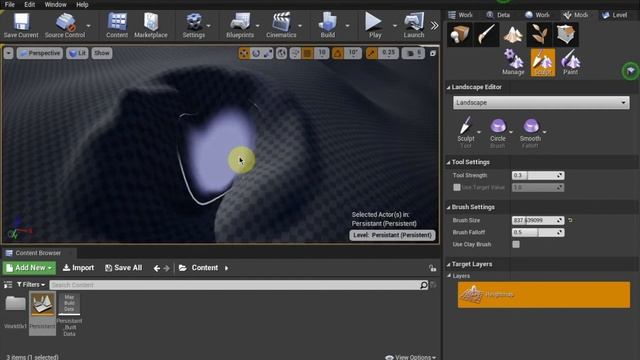
Task: Enable the Use Clay Brush checkbox
Action: coord(516,244)
